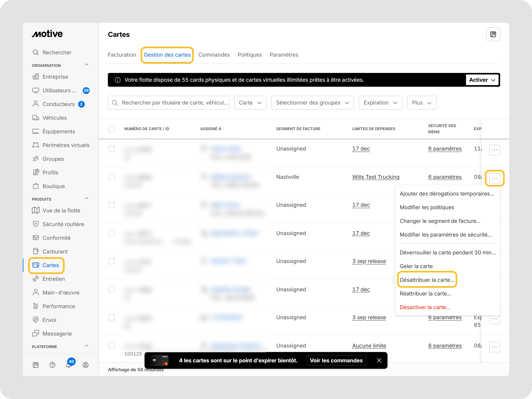Open actions menu for Nashville row
This screenshot has height=399, width=532.
pyautogui.click(x=495, y=178)
